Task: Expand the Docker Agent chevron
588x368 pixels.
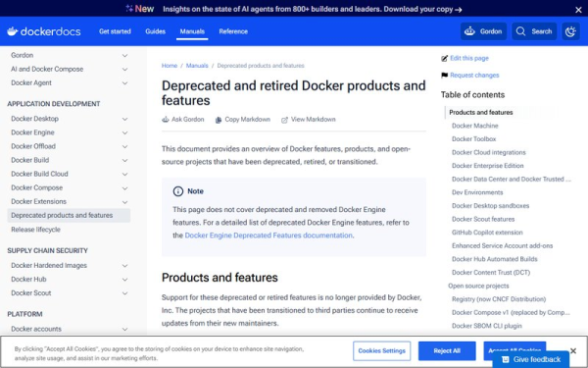Action: [x=124, y=83]
